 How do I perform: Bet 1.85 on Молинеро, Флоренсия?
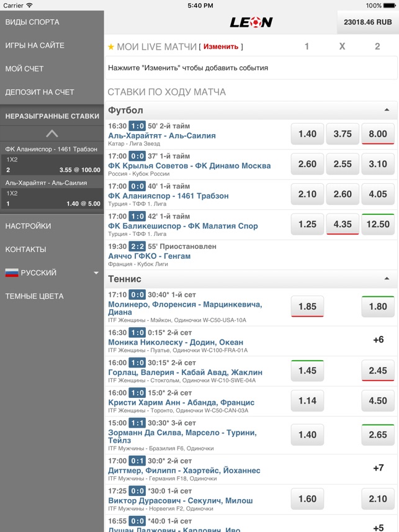click(x=307, y=307)
